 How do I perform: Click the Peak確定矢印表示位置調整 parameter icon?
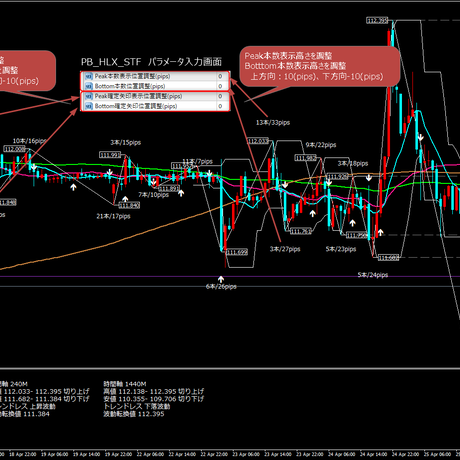point(89,96)
